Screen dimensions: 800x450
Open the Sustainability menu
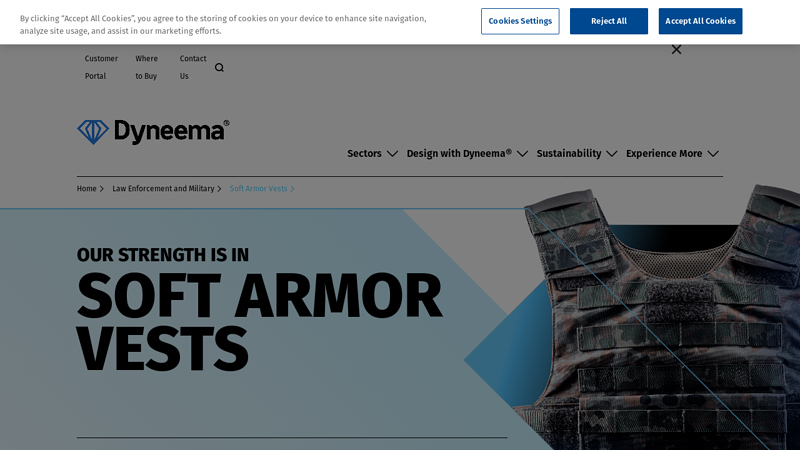(569, 154)
